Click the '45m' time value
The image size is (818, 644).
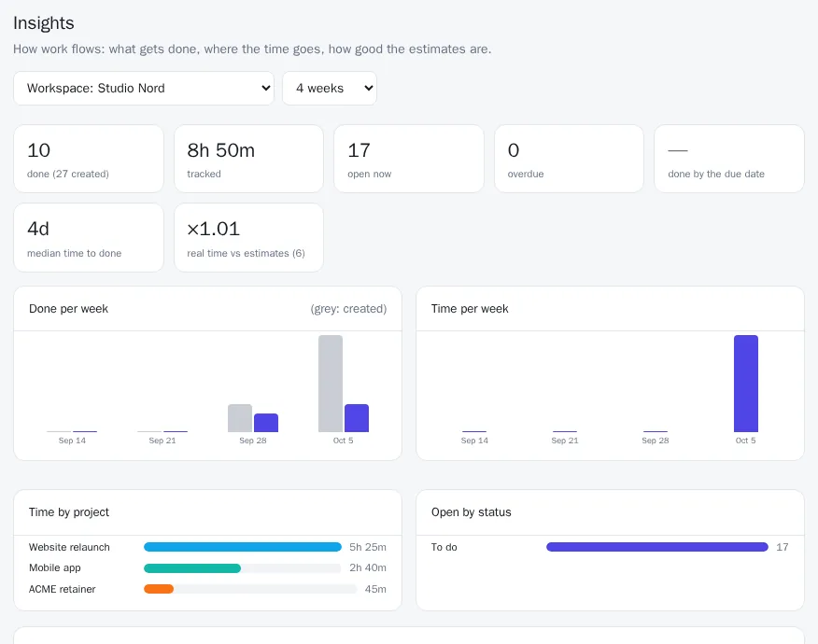[x=375, y=589]
